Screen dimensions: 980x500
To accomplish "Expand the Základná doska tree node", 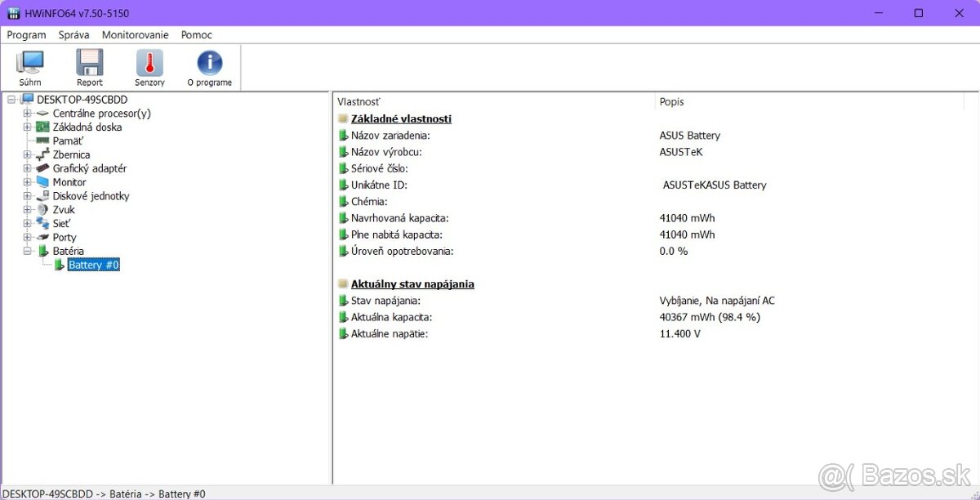I will pos(27,127).
